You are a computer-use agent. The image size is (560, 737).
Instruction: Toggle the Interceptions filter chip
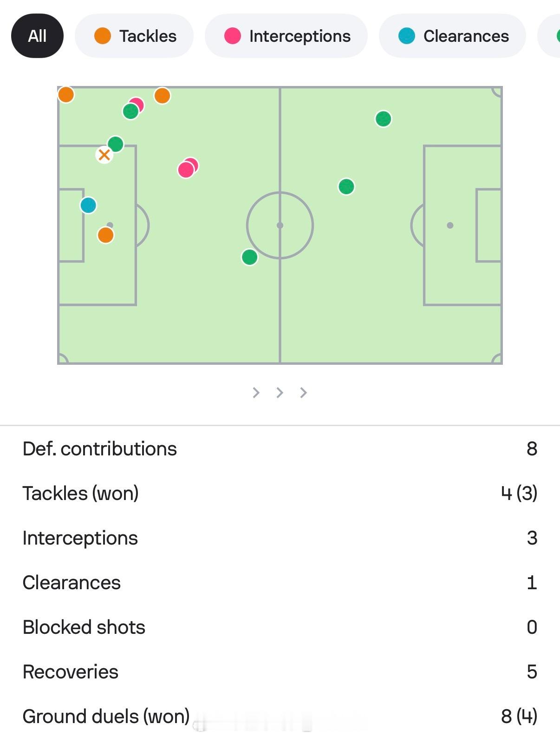tap(286, 36)
